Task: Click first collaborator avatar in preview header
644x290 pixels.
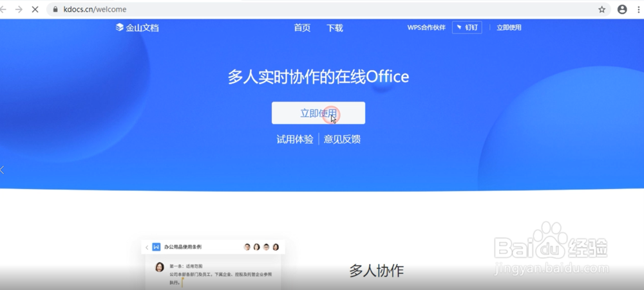Action: 247,247
